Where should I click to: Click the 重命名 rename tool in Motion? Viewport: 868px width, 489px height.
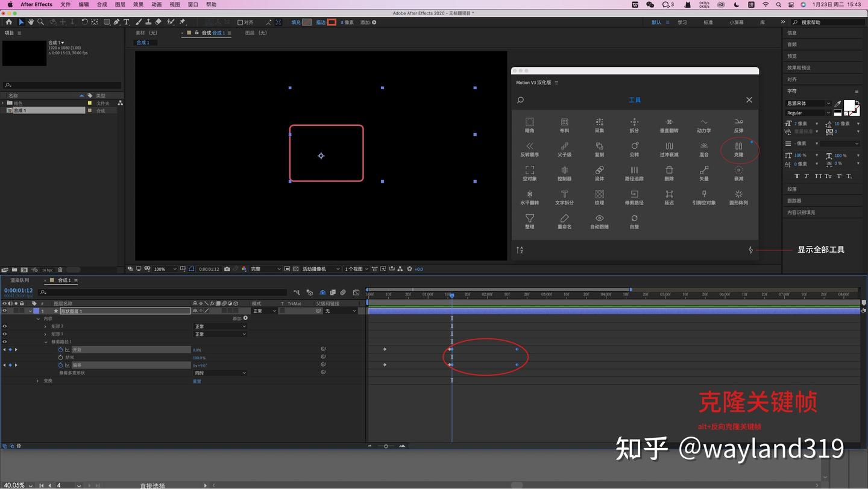pos(564,221)
